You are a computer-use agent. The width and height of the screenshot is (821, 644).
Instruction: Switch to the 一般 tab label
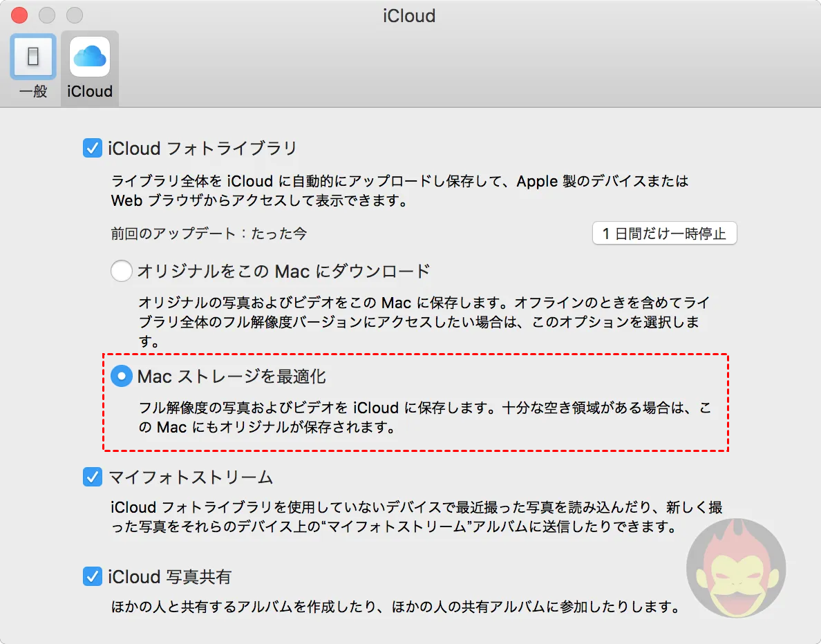coord(32,91)
